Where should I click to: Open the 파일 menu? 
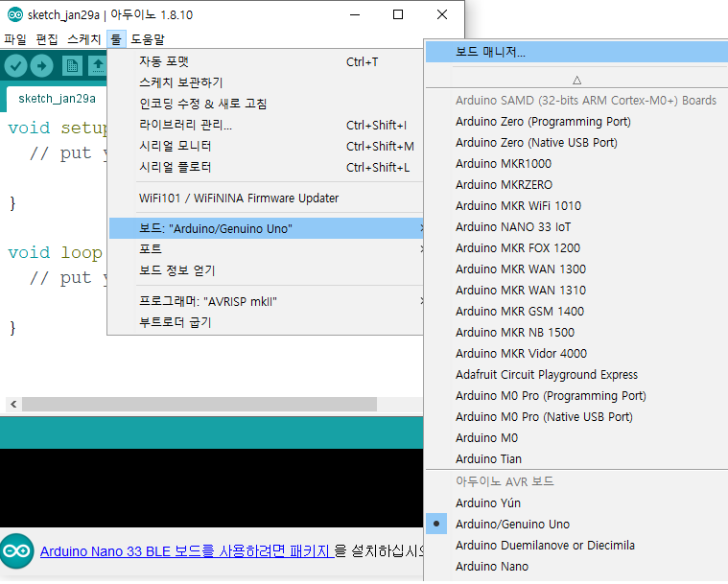(15, 39)
